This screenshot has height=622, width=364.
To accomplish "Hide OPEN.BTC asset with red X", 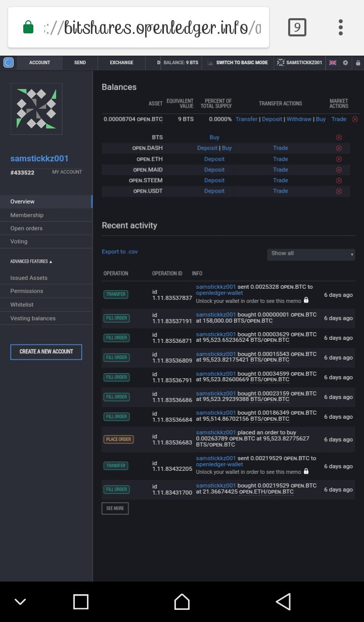I will (x=354, y=119).
